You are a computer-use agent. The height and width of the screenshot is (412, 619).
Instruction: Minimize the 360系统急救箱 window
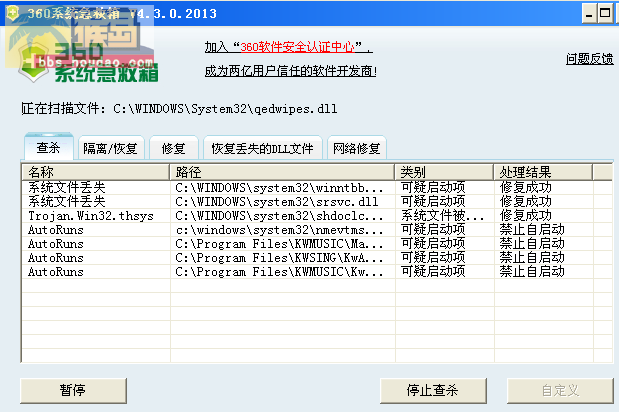tap(589, 14)
